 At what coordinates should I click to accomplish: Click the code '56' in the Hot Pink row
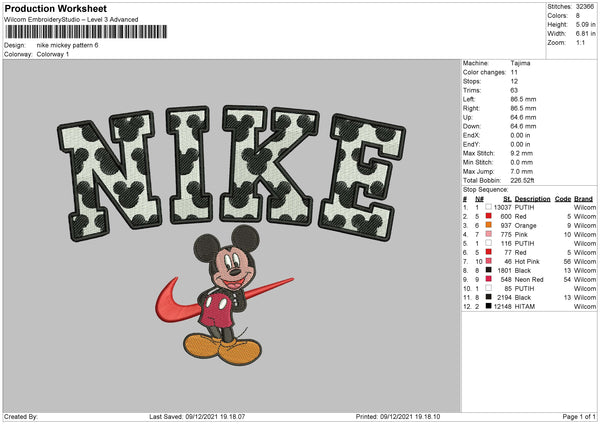pyautogui.click(x=567, y=261)
